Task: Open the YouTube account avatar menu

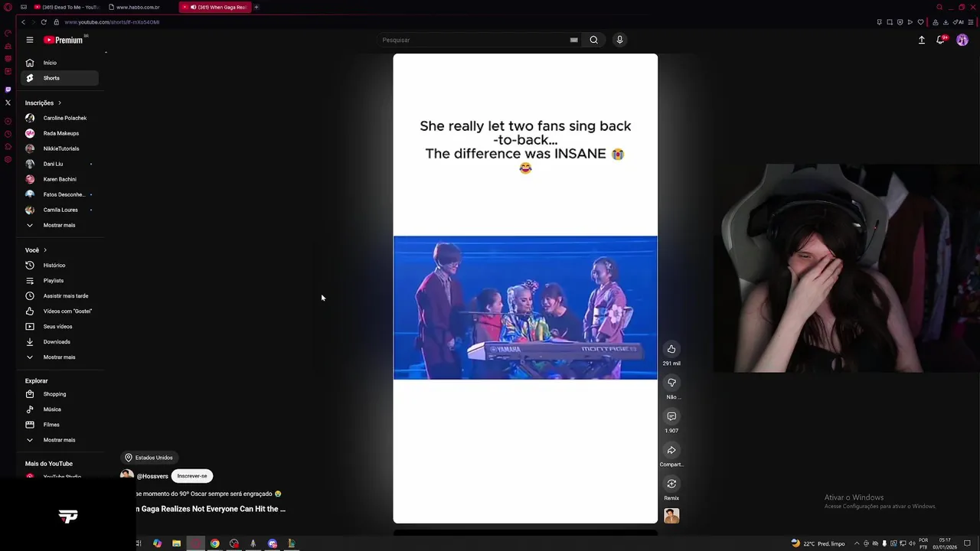Action: coord(962,40)
